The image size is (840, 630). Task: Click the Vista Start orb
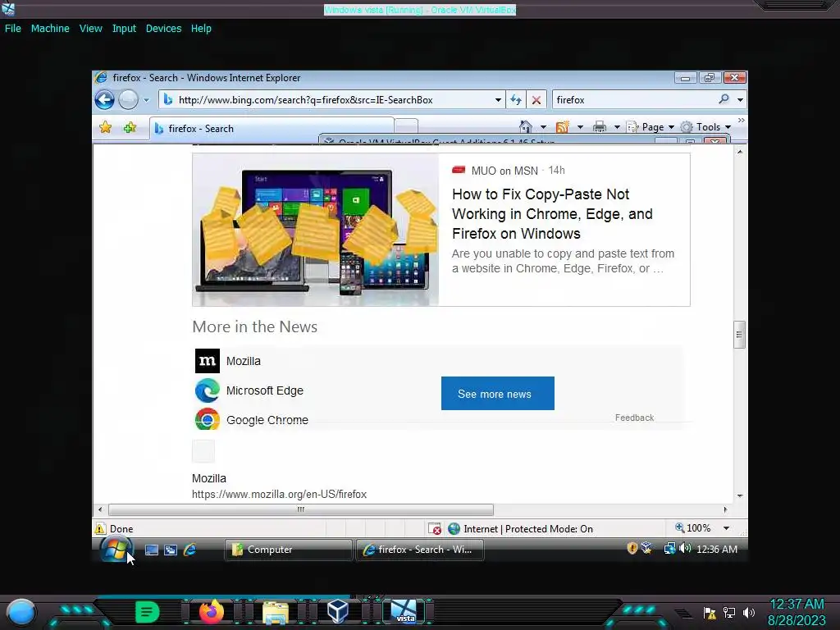tap(115, 550)
